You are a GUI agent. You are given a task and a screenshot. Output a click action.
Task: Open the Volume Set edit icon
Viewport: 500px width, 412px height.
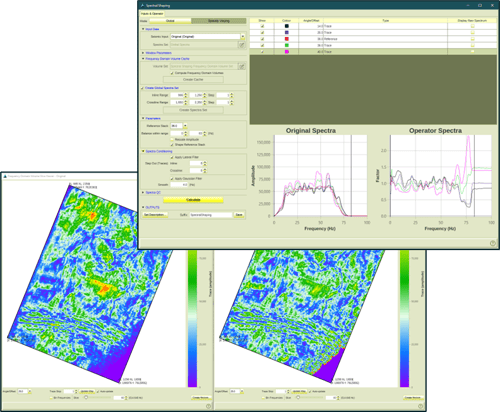(242, 66)
